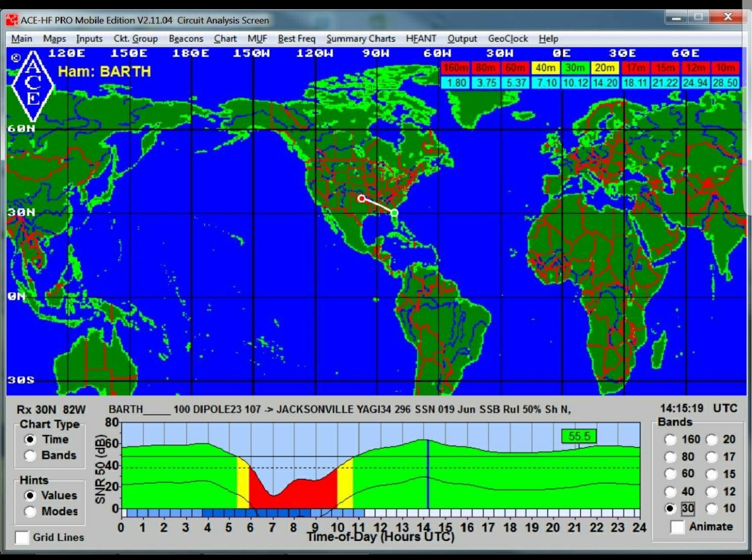752x560 pixels.
Task: Click the blue current-time marker on SNR chart
Action: coord(428,474)
